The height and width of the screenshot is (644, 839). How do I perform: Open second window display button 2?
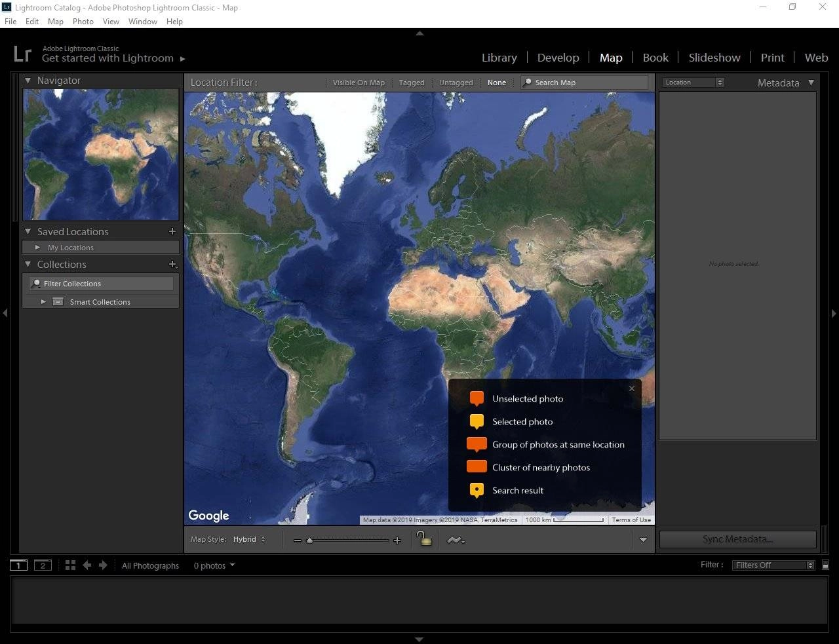click(43, 565)
